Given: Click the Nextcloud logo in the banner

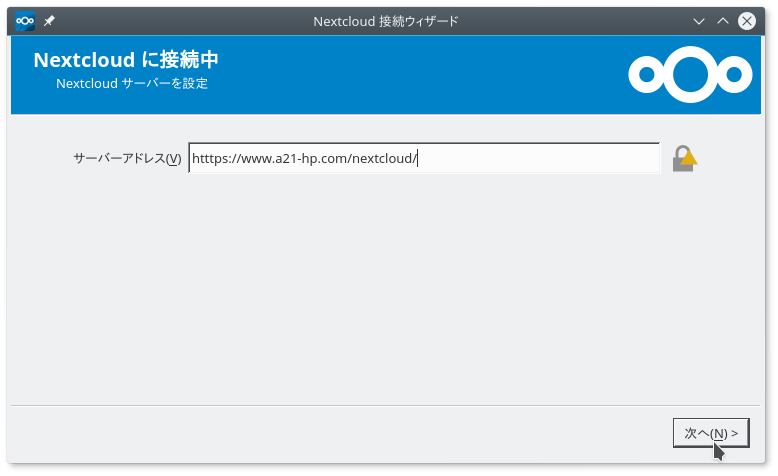Looking at the screenshot, I should (690, 74).
